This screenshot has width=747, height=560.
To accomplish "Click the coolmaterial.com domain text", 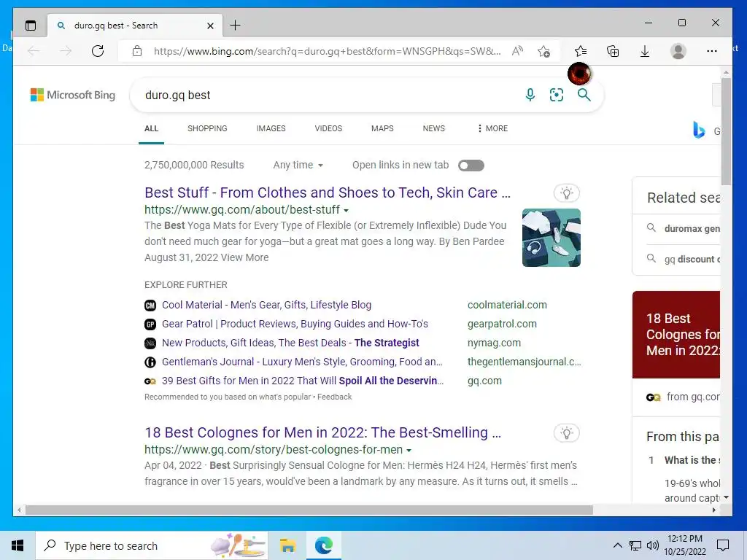I will point(508,306).
